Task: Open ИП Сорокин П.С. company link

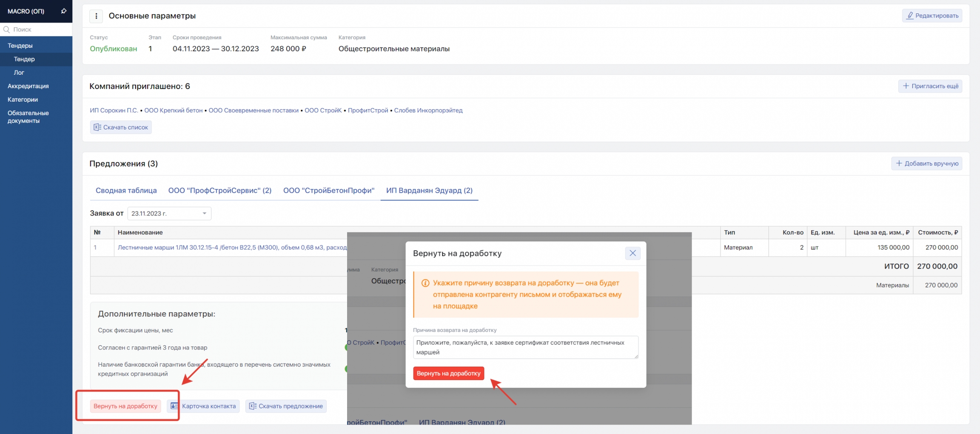Action: 114,110
